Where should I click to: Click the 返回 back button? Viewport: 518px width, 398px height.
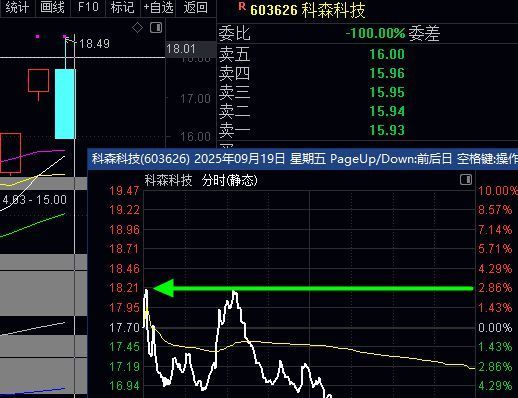196,7
